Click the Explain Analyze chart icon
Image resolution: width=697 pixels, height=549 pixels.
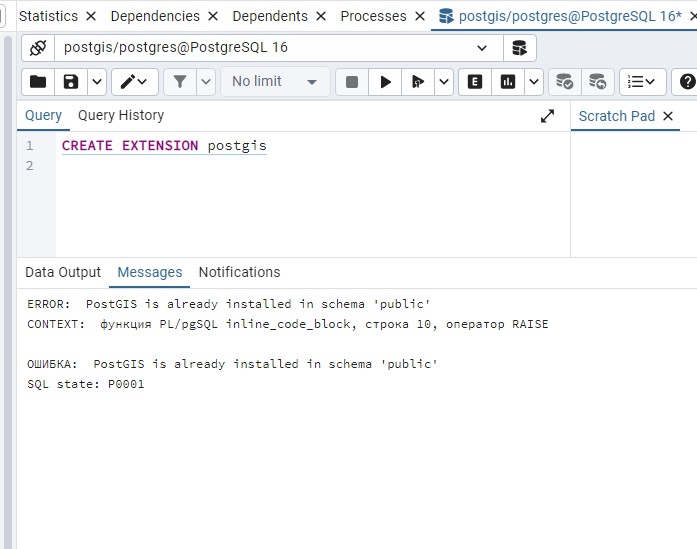click(508, 82)
